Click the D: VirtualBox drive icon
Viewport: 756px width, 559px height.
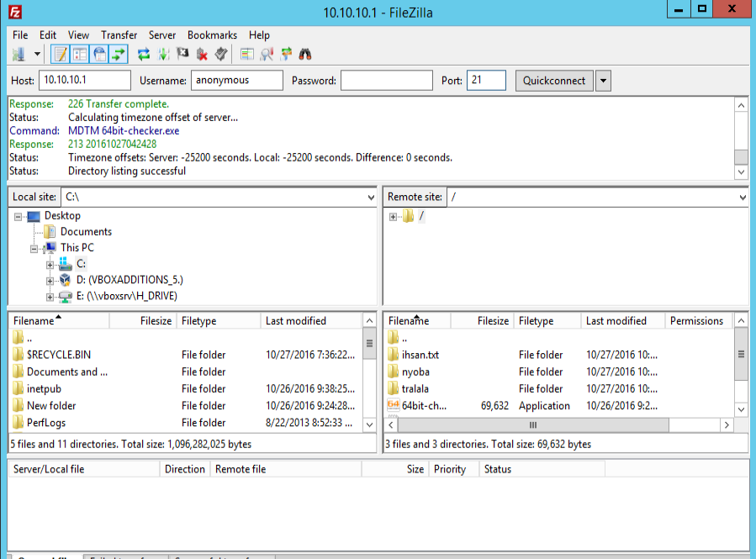coord(65,280)
